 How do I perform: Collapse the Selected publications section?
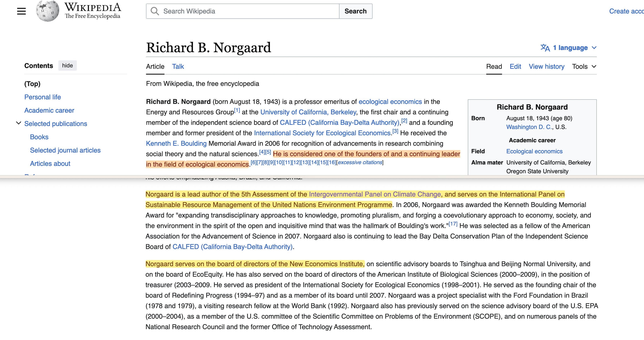tap(19, 123)
